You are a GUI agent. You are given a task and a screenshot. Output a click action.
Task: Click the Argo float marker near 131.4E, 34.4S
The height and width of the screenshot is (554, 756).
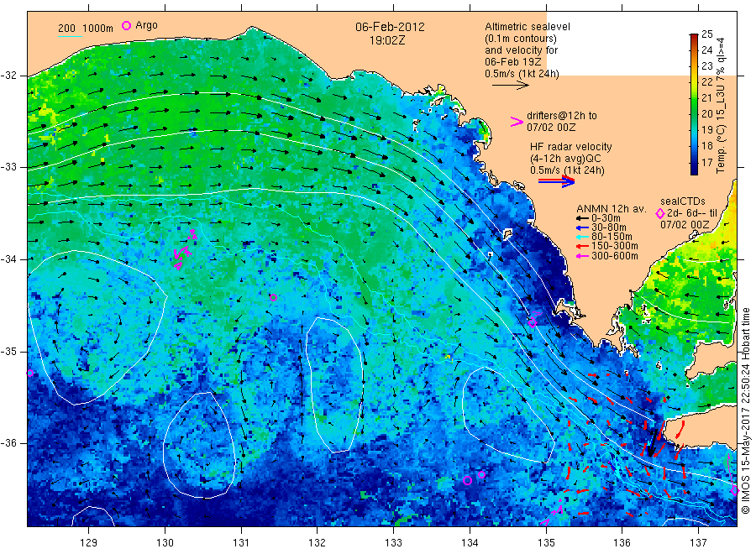coord(273,297)
